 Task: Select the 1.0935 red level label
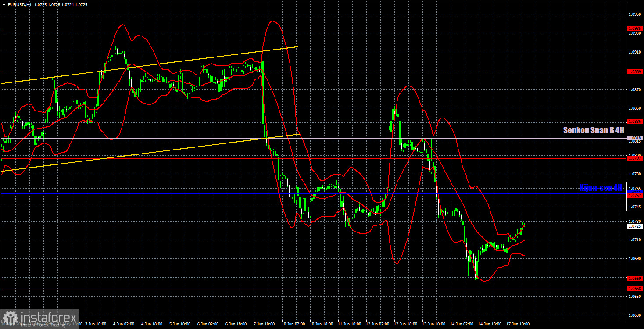point(635,28)
